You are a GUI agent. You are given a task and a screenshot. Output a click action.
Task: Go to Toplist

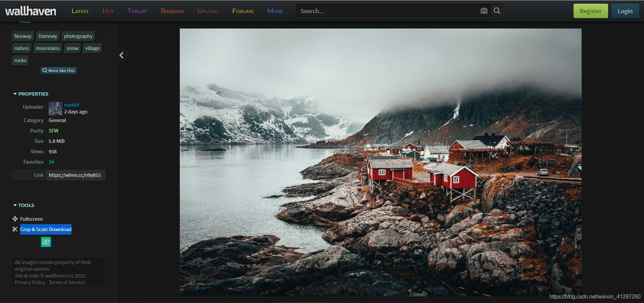(x=137, y=11)
